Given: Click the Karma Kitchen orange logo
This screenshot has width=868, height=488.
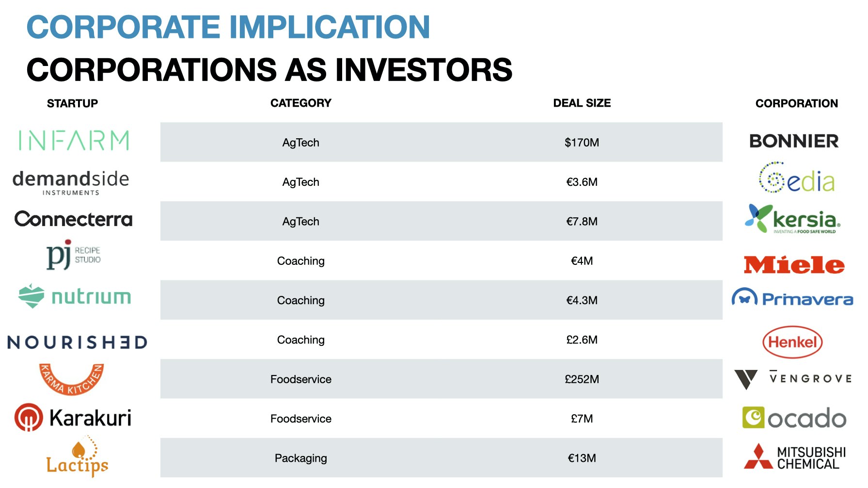Looking at the screenshot, I should coord(71,379).
